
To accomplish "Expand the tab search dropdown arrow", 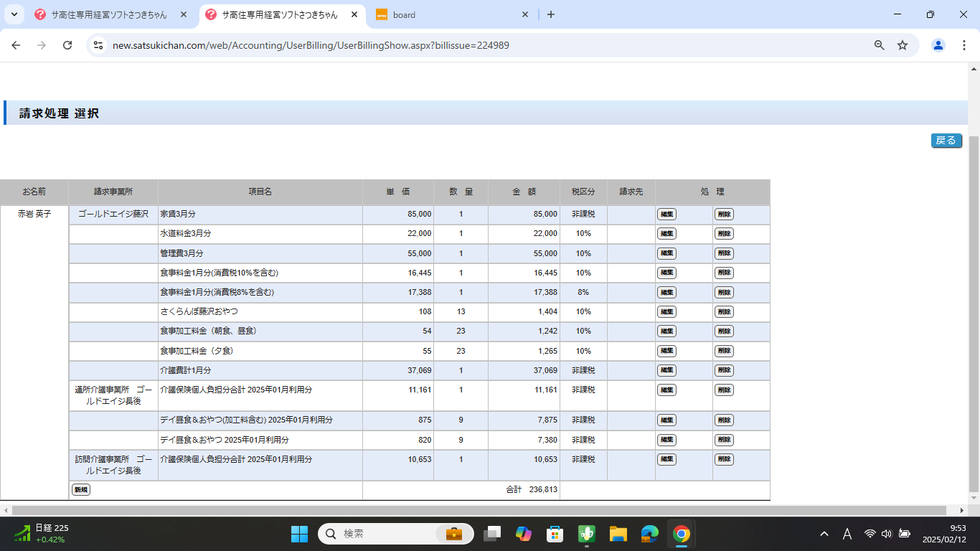I will point(14,14).
